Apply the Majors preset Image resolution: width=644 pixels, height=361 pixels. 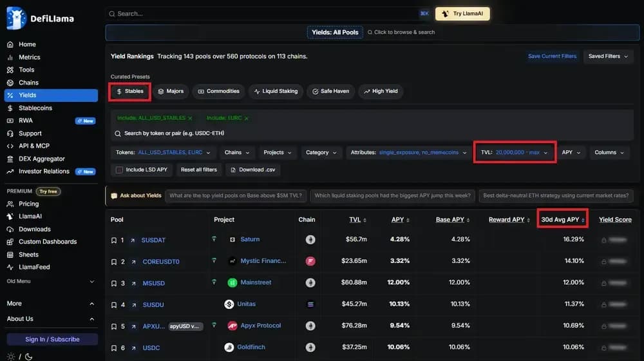click(x=171, y=92)
